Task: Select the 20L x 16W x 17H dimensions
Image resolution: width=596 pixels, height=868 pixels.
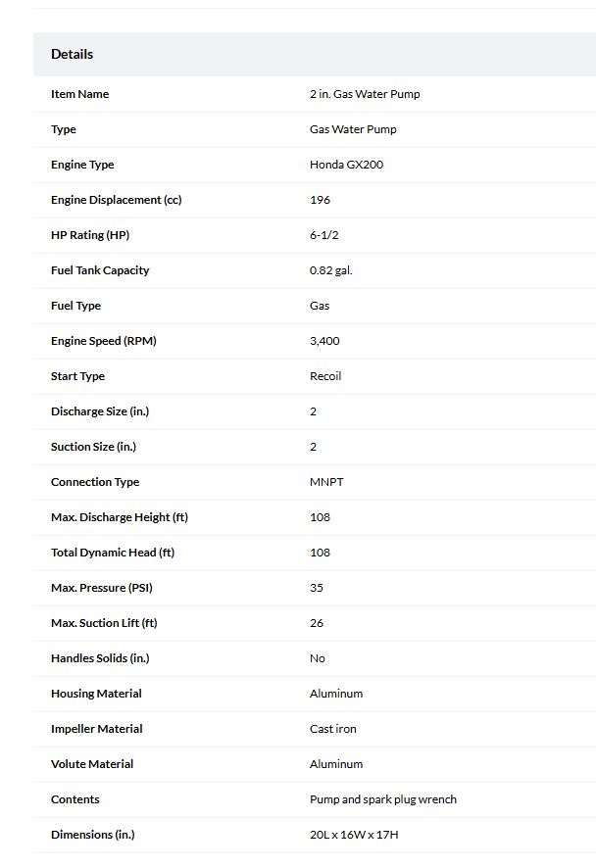Action: point(354,835)
